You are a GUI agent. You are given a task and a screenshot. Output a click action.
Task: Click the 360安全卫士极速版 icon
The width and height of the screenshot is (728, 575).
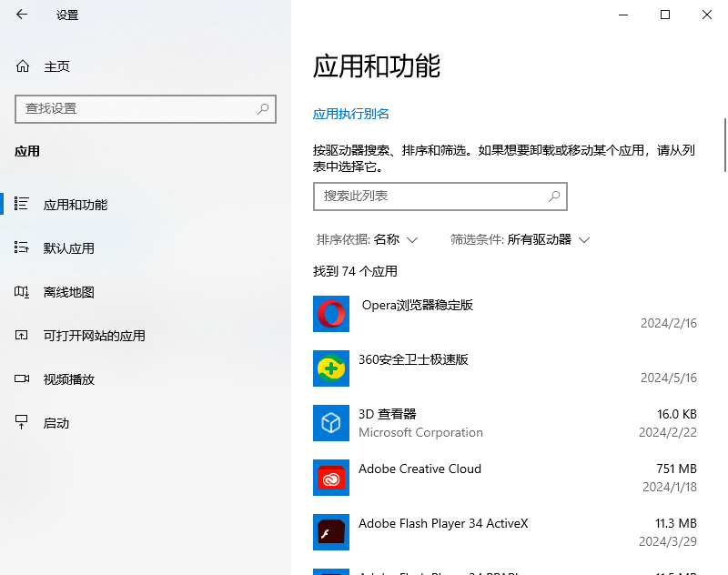330,368
